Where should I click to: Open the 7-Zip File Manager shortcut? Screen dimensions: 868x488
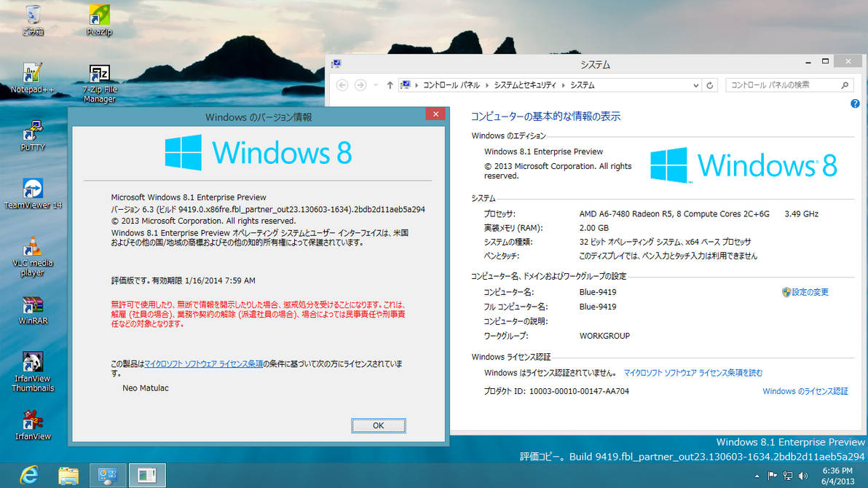(x=100, y=83)
